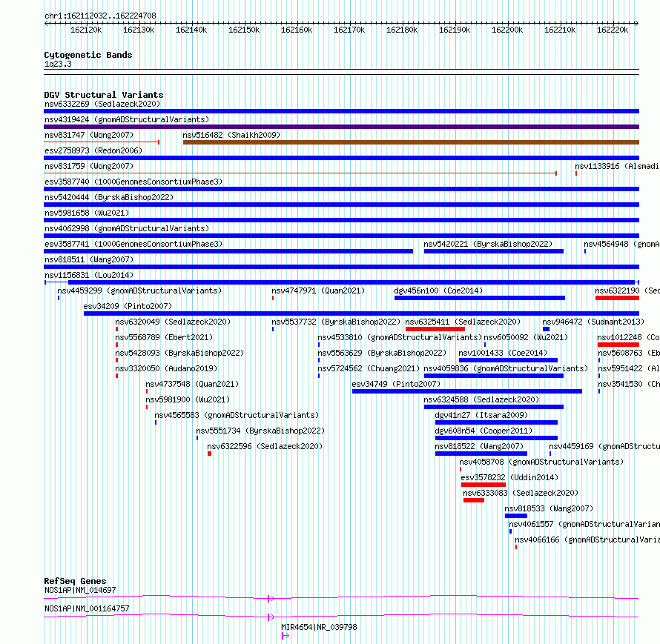The width and height of the screenshot is (660, 644).
Task: Select nsv4459299 (gnomADStructuralVariants) label
Action: pyautogui.click(x=139, y=291)
